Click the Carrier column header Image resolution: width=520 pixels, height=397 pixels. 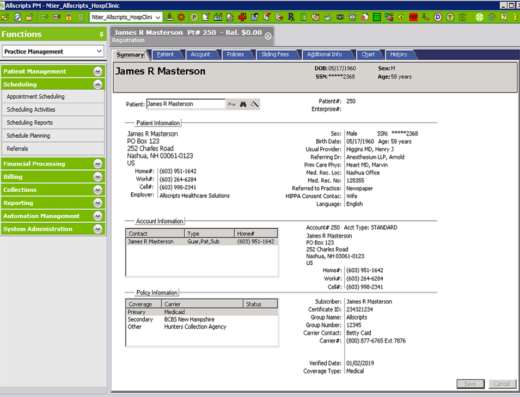tap(202, 304)
